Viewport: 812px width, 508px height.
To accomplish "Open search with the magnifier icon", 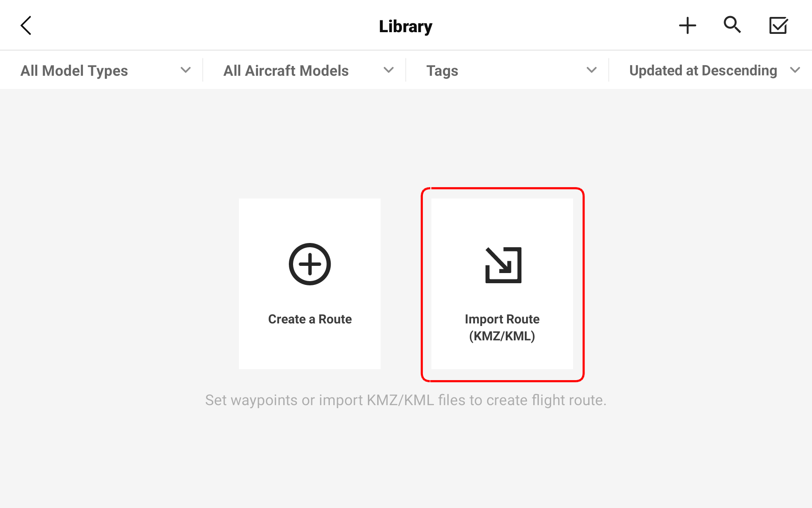I will (x=732, y=25).
